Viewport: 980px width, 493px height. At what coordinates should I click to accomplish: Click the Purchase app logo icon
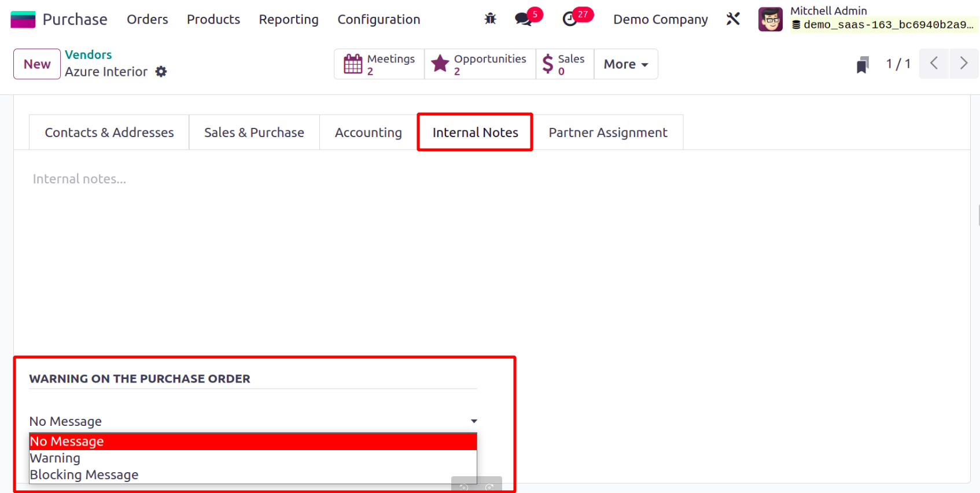point(23,20)
